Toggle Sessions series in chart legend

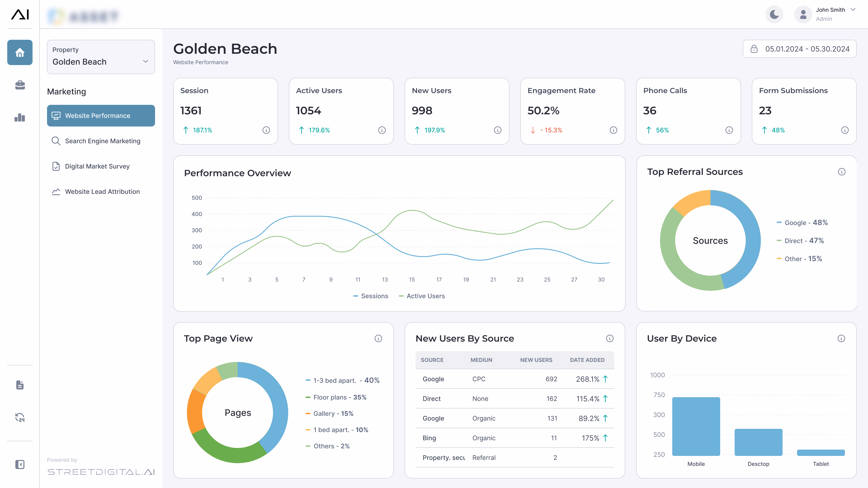(370, 296)
